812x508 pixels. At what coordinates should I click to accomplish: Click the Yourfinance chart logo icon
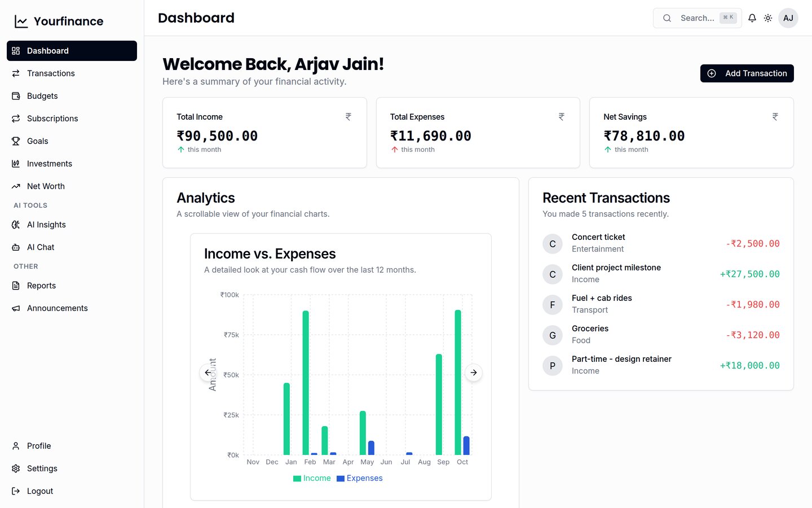point(21,21)
